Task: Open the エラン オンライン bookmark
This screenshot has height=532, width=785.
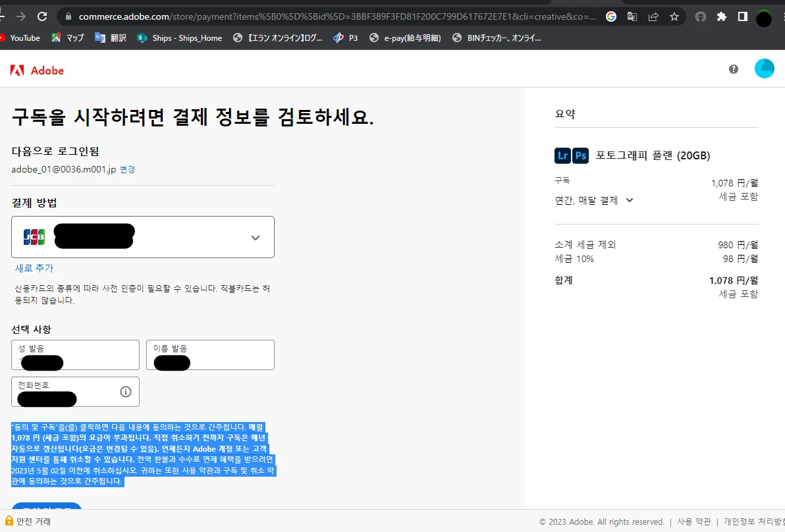Action: coord(278,38)
